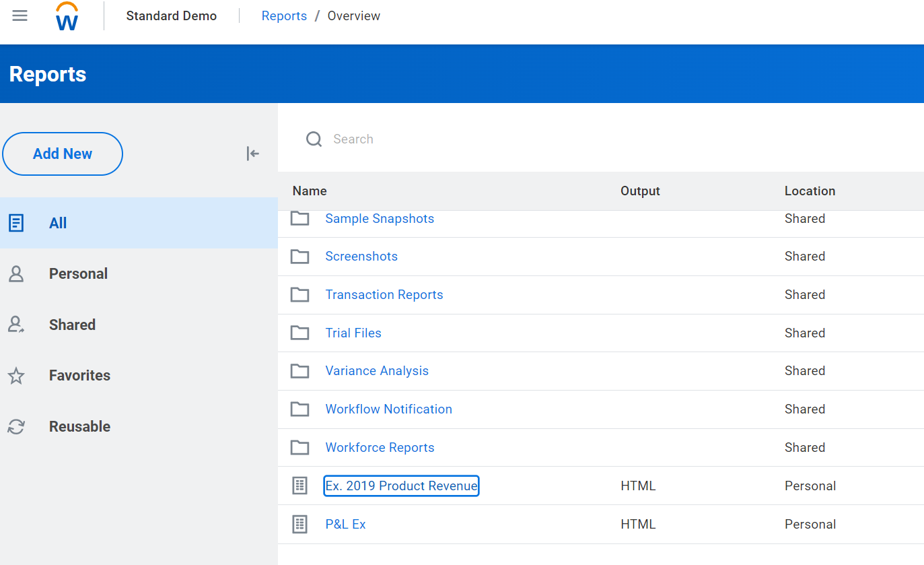This screenshot has width=924, height=565.
Task: Go to Reports breadcrumb link
Action: pos(284,16)
